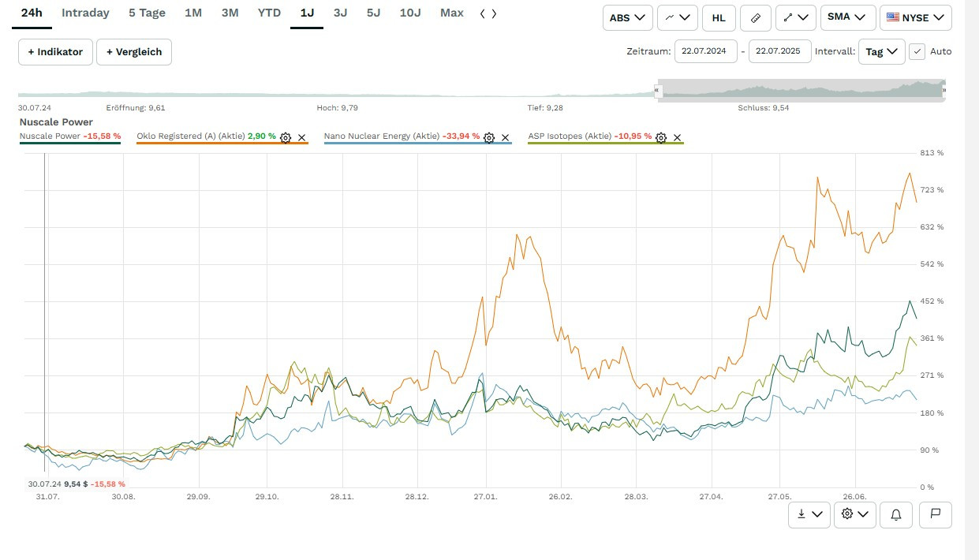Click the Eröffnung: 9,61 value
The width and height of the screenshot is (979, 560).
pyautogui.click(x=136, y=108)
